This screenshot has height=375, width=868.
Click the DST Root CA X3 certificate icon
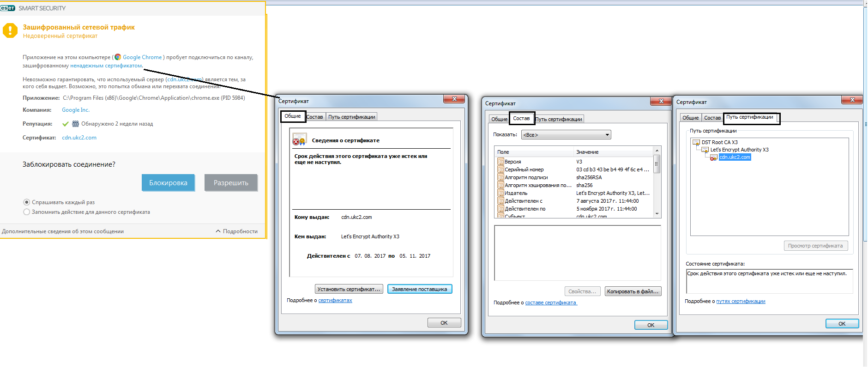pos(696,143)
